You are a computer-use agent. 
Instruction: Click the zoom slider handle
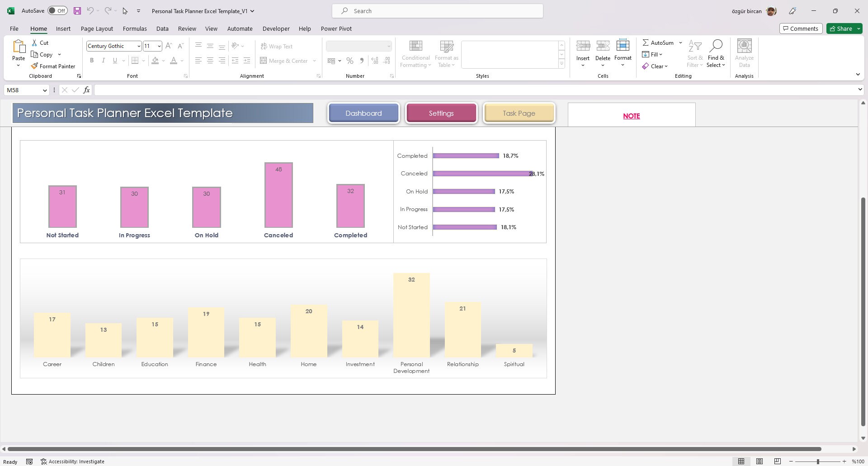point(817,461)
